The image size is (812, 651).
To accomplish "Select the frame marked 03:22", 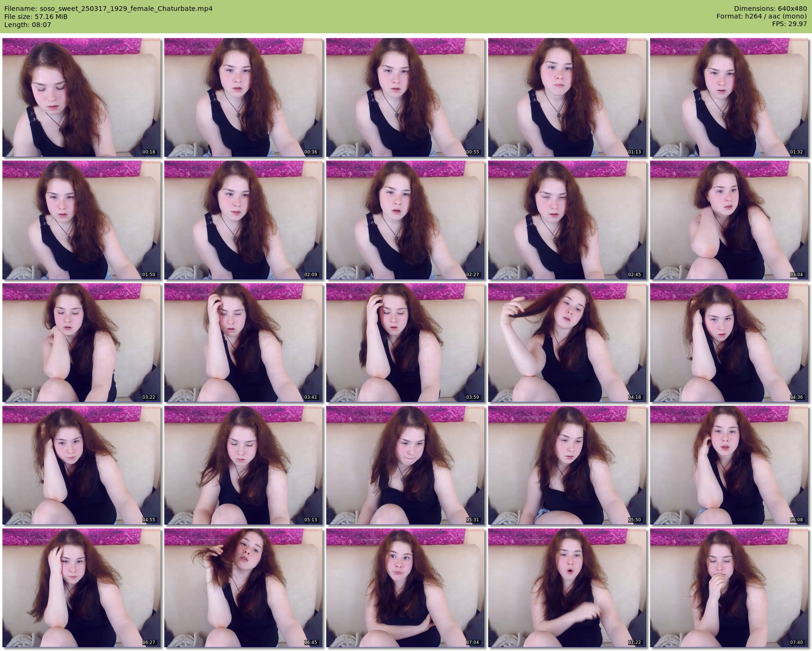I will point(81,343).
